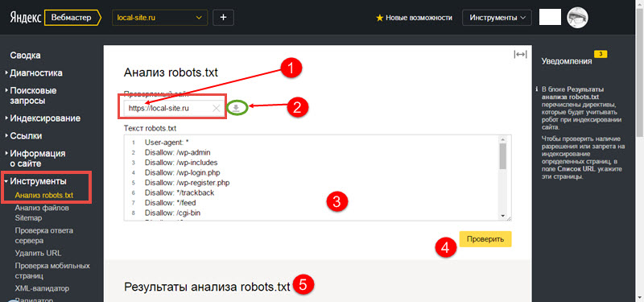Screen dimensions: 644x302
Task: Toggle content width expand icon
Action: 520,55
